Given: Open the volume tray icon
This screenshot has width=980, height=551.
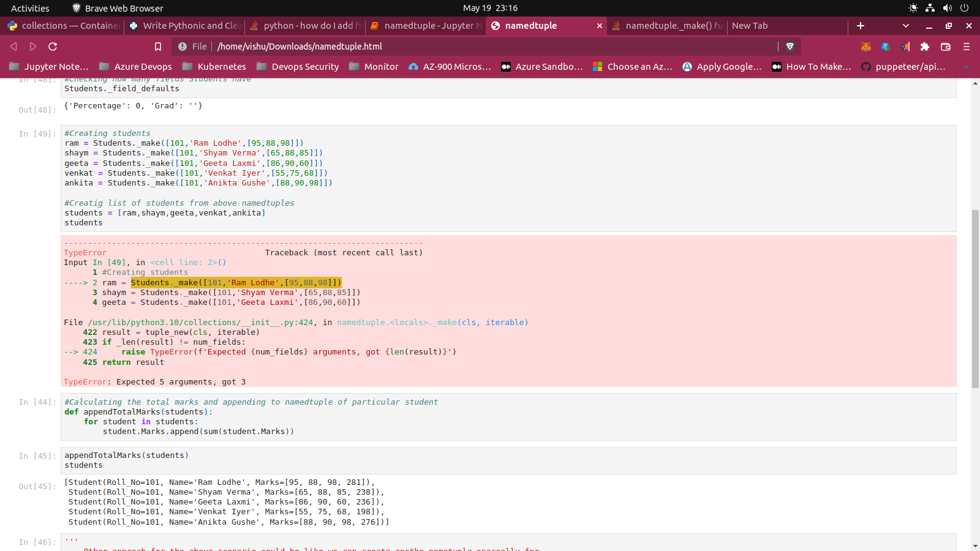Looking at the screenshot, I should click(x=947, y=8).
